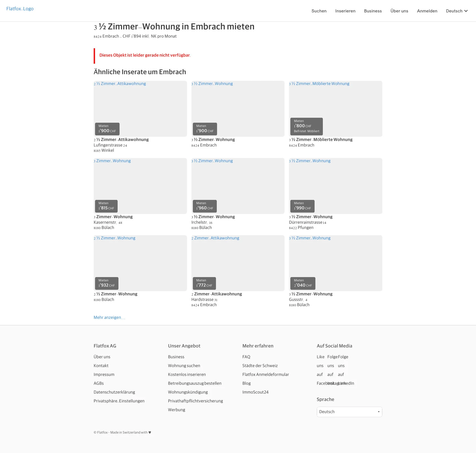The image size is (476, 453).
Task: Click the Irchelstr. 16 listing image
Action: tap(238, 186)
